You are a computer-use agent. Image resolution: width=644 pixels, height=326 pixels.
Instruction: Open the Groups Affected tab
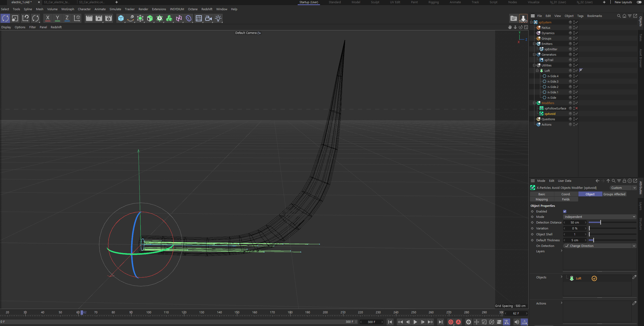614,194
